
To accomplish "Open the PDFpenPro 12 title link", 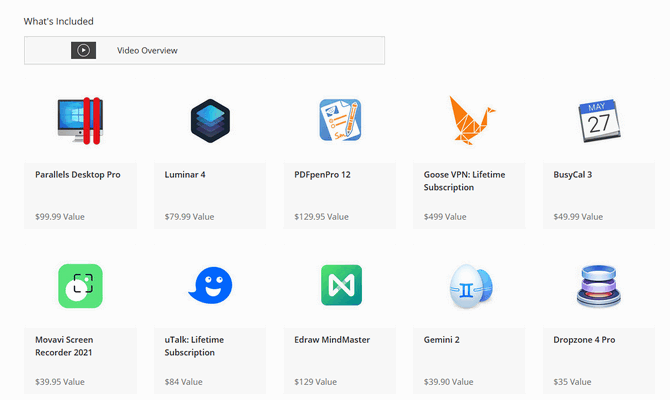I will pyautogui.click(x=322, y=174).
